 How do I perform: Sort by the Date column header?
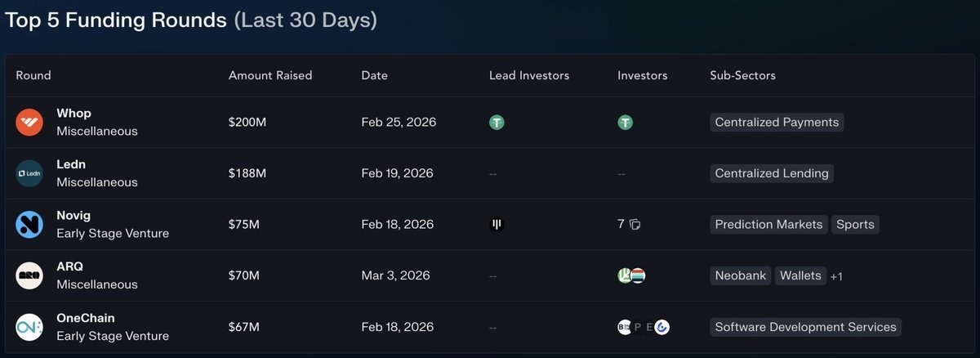pos(374,75)
